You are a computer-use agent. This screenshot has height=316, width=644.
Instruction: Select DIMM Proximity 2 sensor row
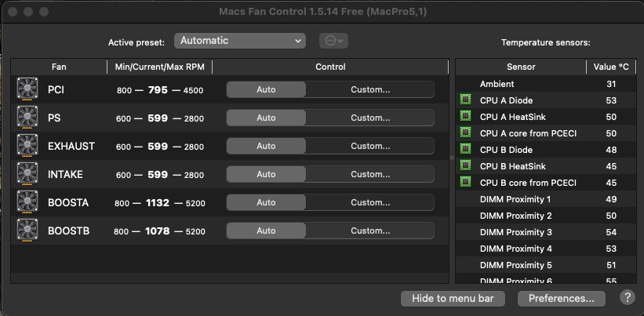pyautogui.click(x=546, y=216)
